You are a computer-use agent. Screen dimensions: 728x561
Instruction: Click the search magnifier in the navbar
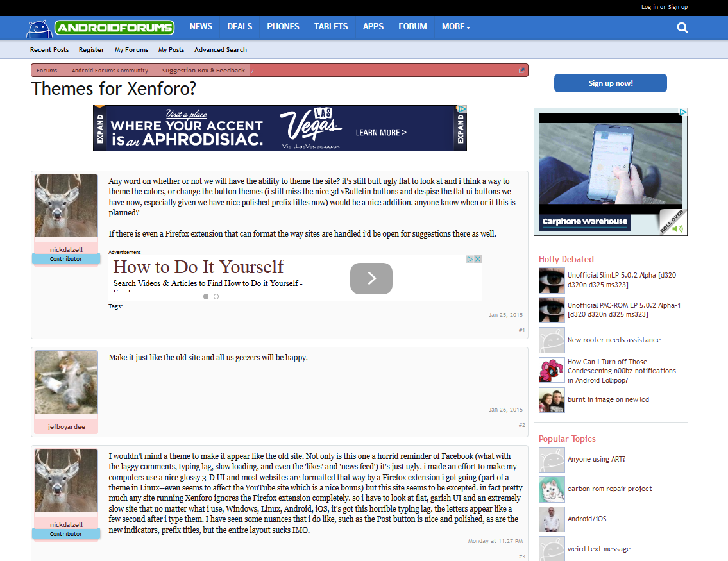682,28
